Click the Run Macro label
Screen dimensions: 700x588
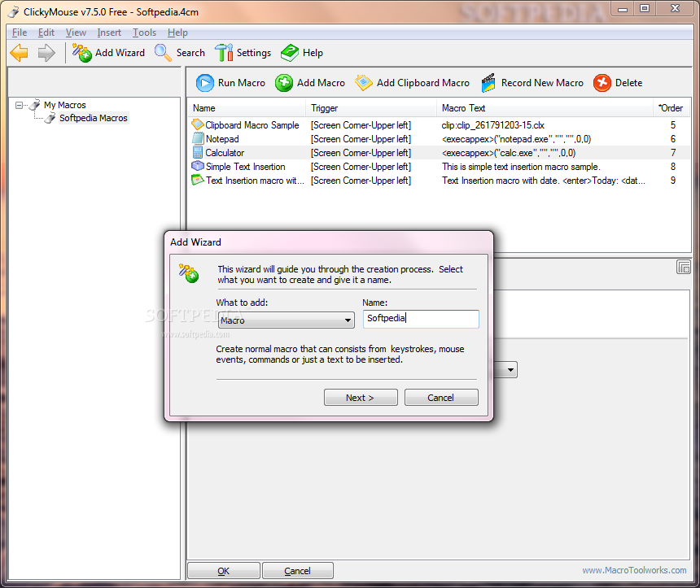(242, 83)
